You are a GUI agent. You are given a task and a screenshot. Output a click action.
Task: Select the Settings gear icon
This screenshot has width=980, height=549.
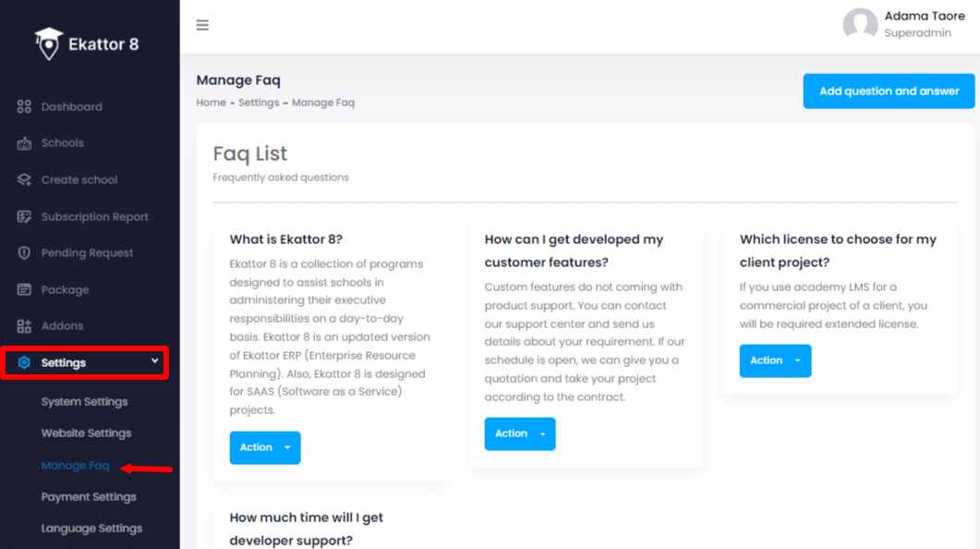point(24,362)
